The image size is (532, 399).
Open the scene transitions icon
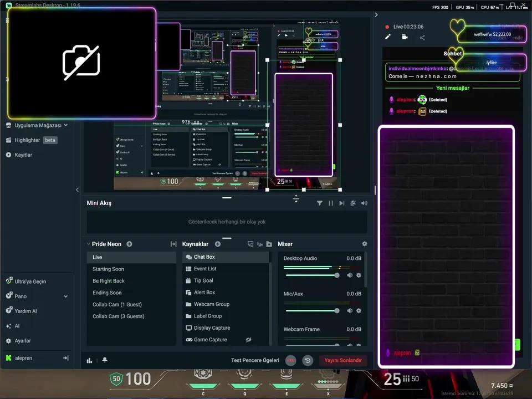click(173, 244)
